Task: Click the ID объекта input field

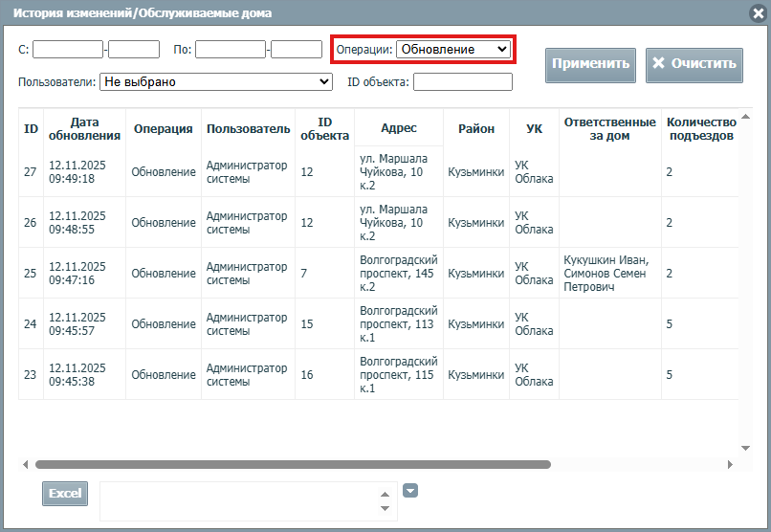Action: [x=462, y=82]
